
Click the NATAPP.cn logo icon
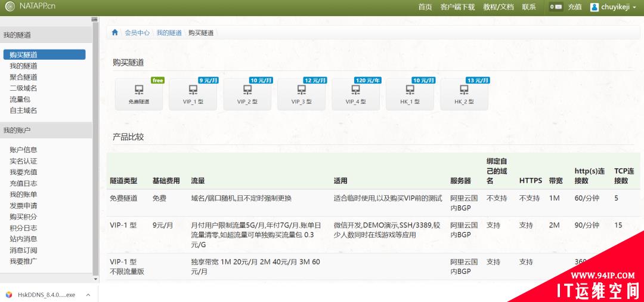pyautogui.click(x=10, y=7)
